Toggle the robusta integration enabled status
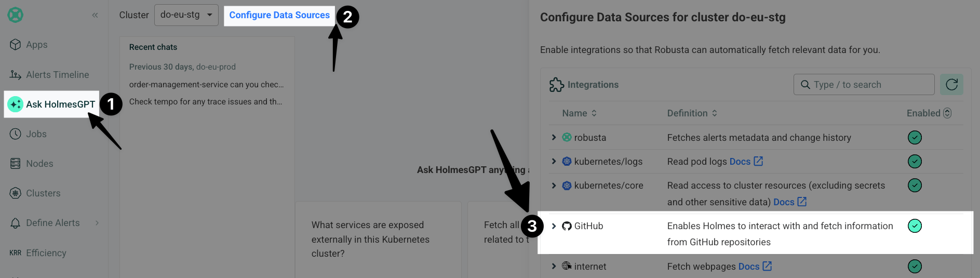This screenshot has height=278, width=980. pos(915,138)
